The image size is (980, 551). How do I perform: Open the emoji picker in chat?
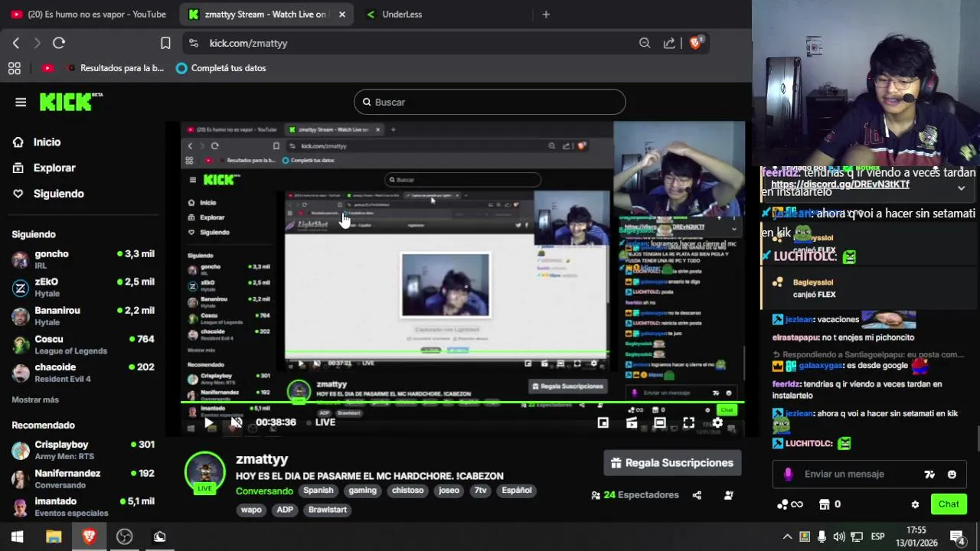coord(952,474)
